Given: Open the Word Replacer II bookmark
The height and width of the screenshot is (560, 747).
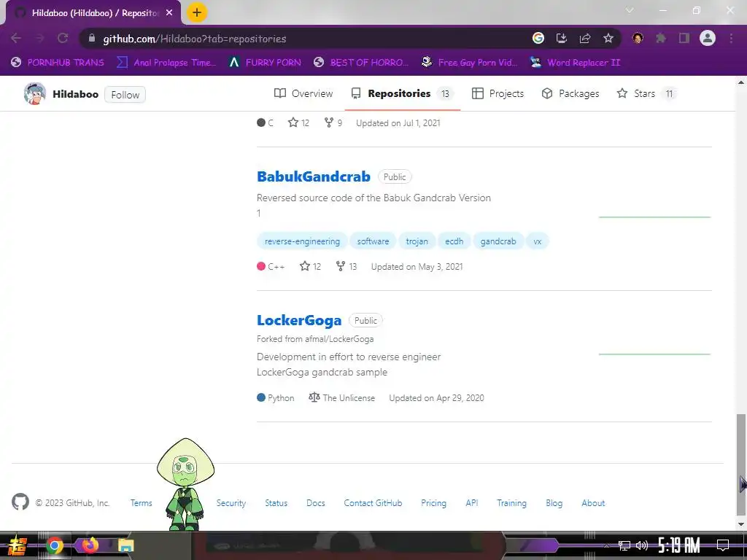Looking at the screenshot, I should 576,63.
